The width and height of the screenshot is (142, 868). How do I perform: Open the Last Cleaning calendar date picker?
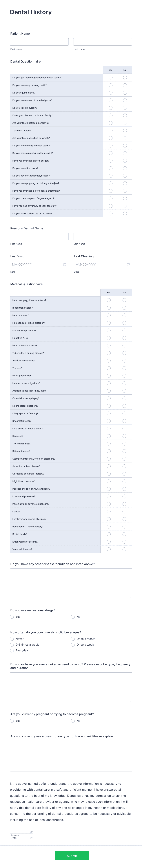click(128, 264)
